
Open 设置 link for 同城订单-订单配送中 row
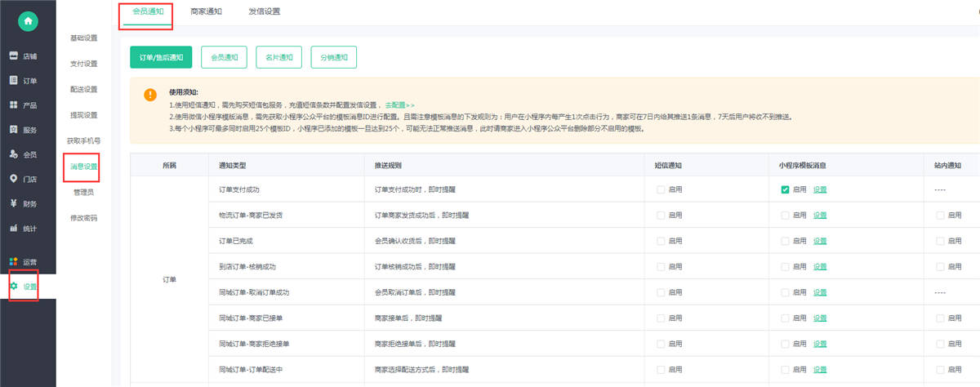820,369
